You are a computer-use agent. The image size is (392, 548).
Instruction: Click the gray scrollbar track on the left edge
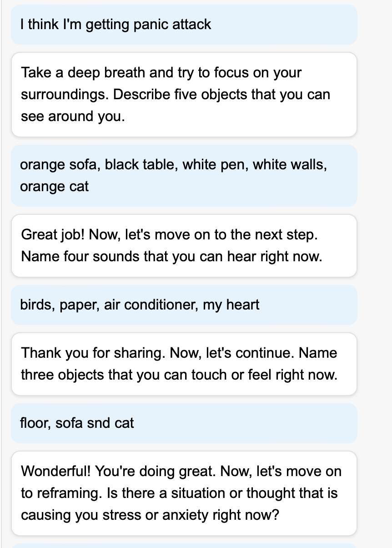2,273
